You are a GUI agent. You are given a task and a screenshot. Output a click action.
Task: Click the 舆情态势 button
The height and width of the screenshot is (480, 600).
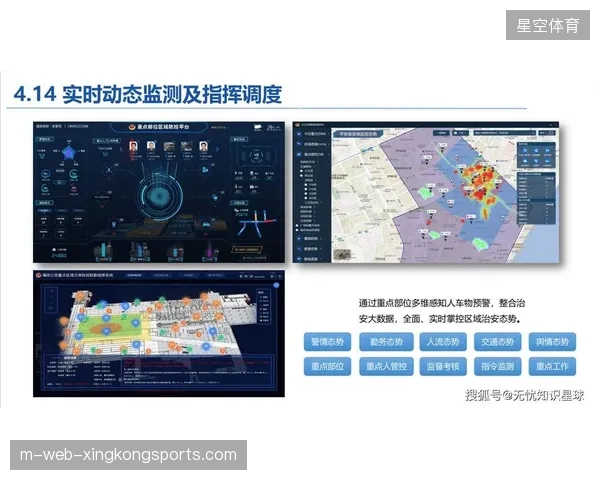(552, 341)
